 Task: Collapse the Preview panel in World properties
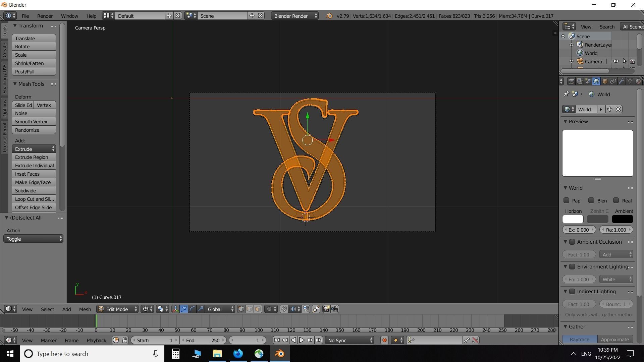coord(566,121)
